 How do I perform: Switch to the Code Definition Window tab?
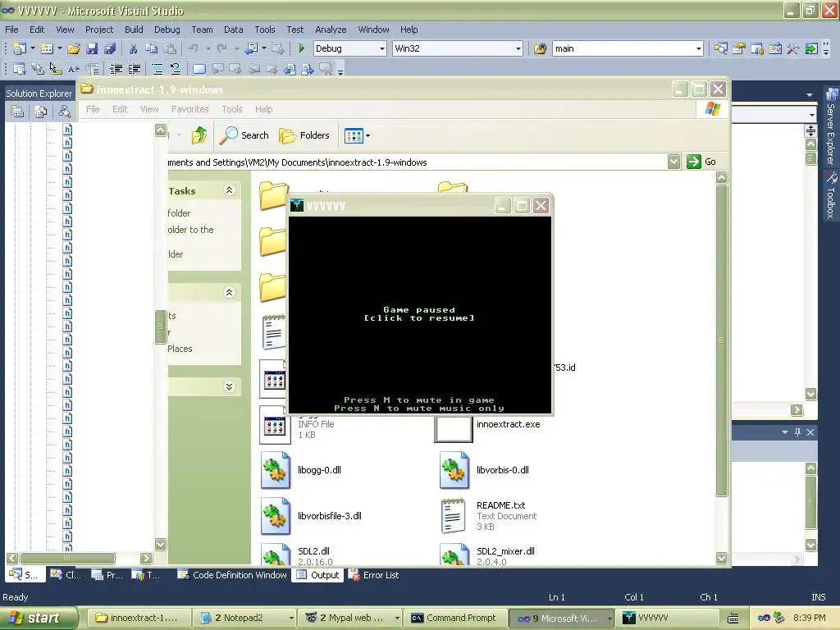tap(232, 575)
